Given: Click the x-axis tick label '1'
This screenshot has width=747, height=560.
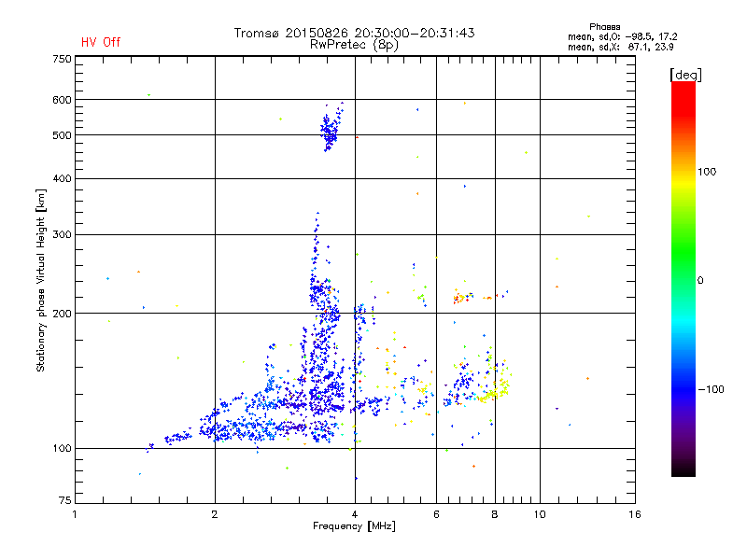Looking at the screenshot, I should click(x=75, y=514).
